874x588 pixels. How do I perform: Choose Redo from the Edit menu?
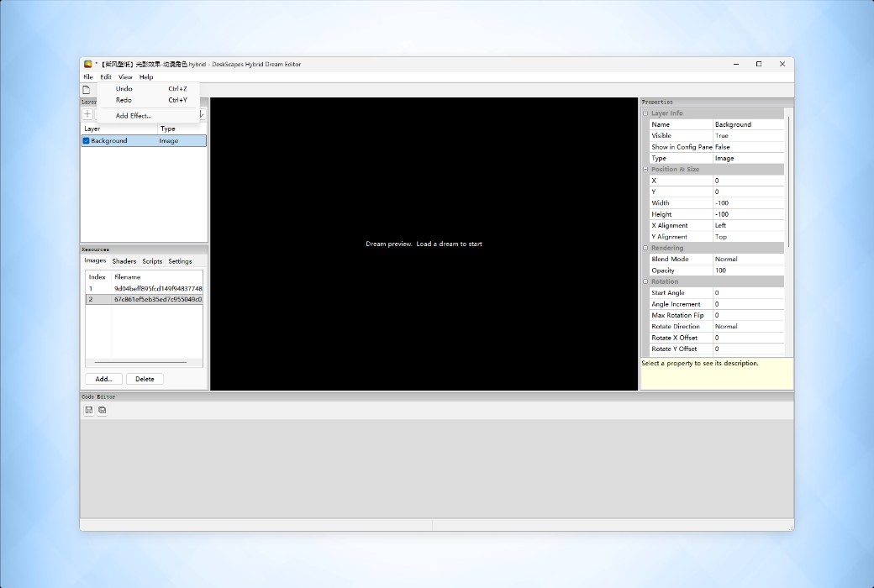coord(148,100)
